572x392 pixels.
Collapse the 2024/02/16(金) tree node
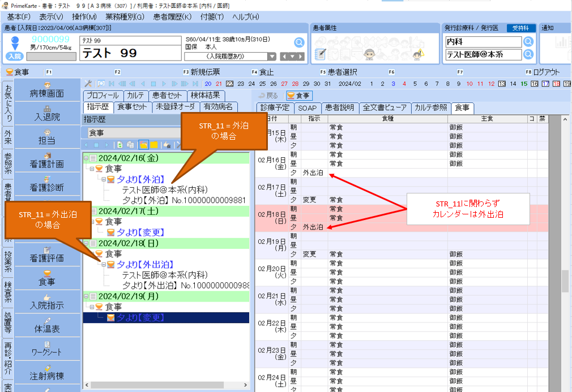coord(87,158)
